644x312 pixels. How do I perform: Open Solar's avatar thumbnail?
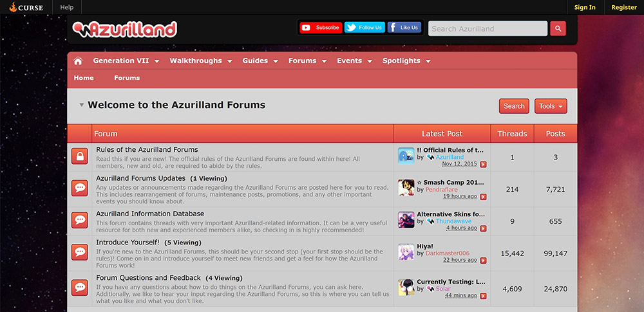coord(406,288)
